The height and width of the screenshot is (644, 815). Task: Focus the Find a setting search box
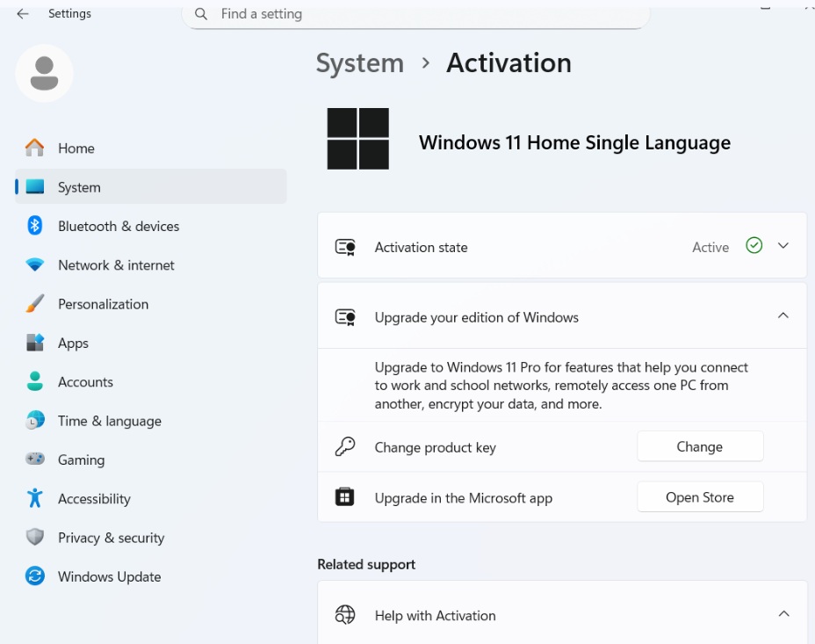(415, 14)
